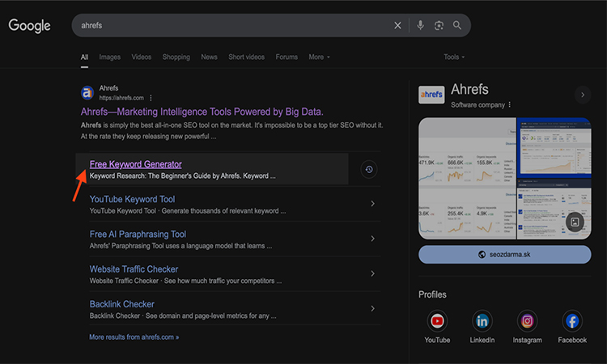
Task: Clear the search box with the X icon
Action: [397, 26]
